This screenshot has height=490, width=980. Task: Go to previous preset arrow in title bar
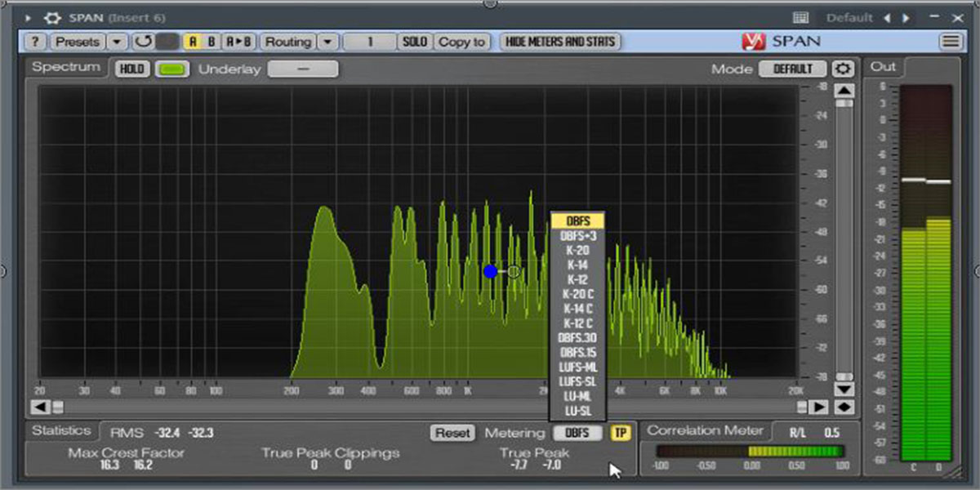click(x=889, y=17)
